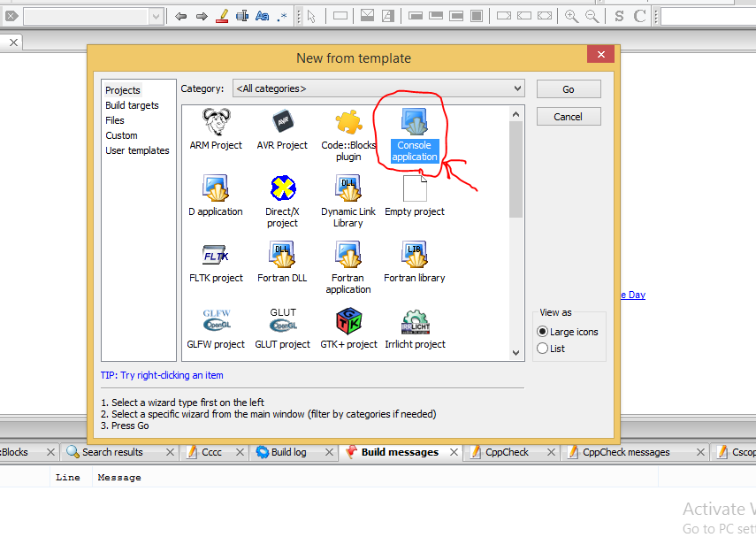Select Projects wizard type

[123, 90]
